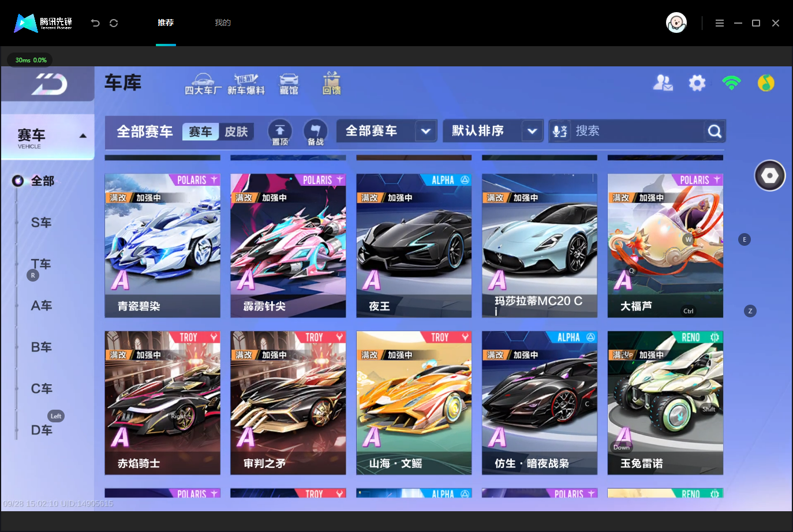Click the voice search microphone icon
Screen dimensions: 793x532
560,131
